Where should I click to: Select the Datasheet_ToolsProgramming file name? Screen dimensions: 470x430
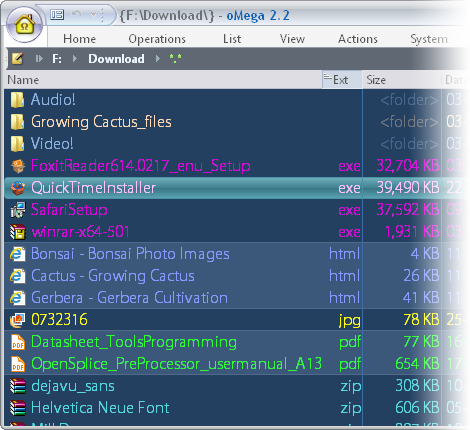coord(134,342)
